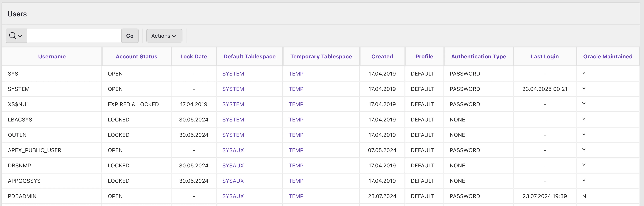Click the Lock Date column header
644x206 pixels.
[x=193, y=57]
